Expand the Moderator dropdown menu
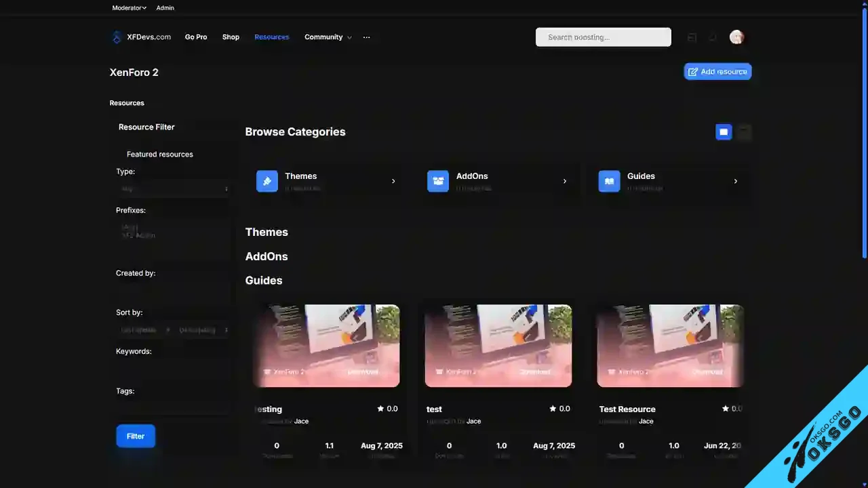Screen dimensions: 868x488 pos(128,7)
